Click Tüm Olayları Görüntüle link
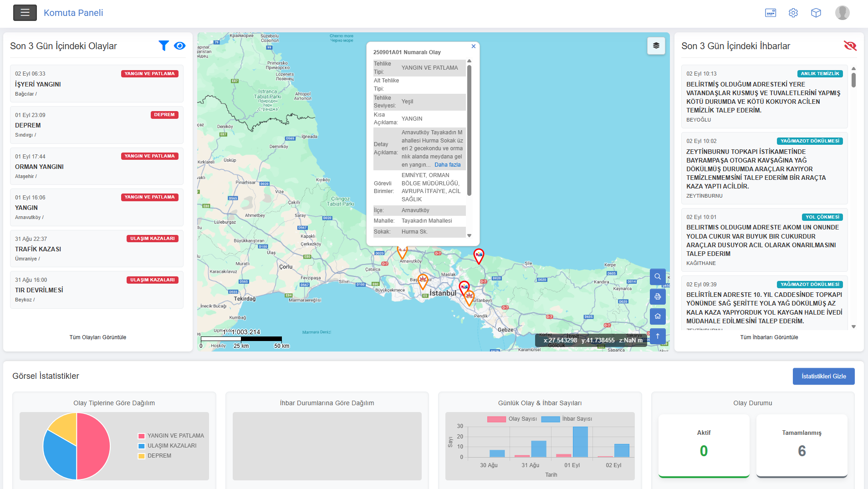Image resolution: width=868 pixels, height=489 pixels. [98, 337]
